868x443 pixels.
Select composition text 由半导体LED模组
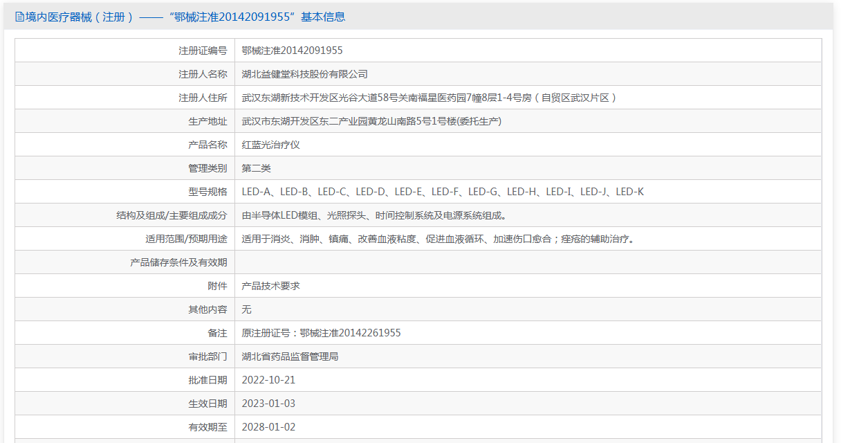[374, 215]
